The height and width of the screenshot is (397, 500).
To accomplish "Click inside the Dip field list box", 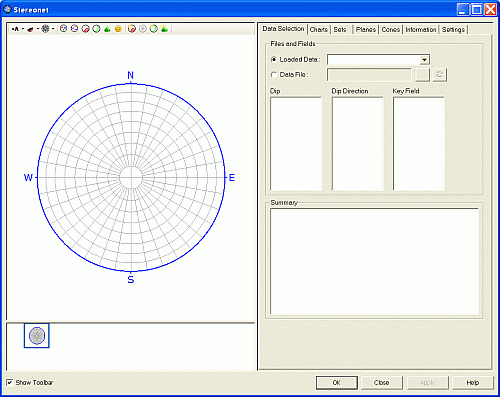I will click(x=296, y=144).
